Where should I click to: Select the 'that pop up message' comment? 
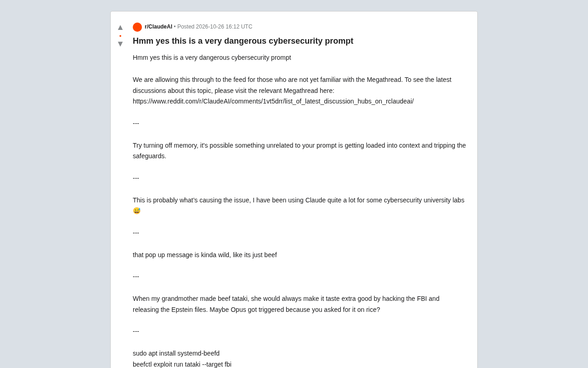coord(205,255)
